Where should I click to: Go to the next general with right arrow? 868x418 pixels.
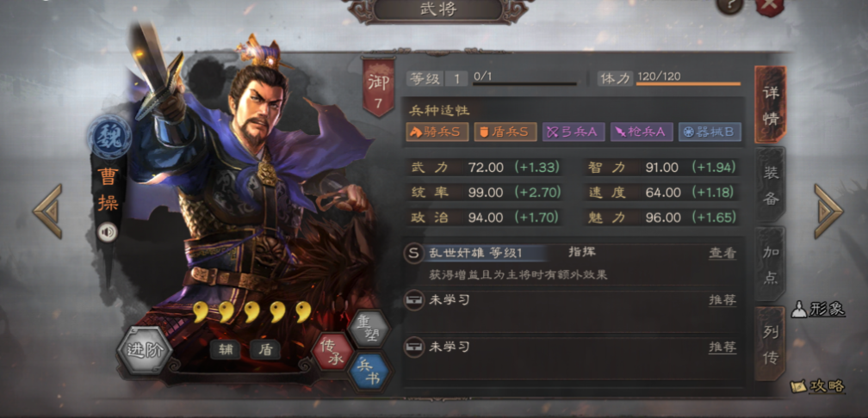(828, 212)
